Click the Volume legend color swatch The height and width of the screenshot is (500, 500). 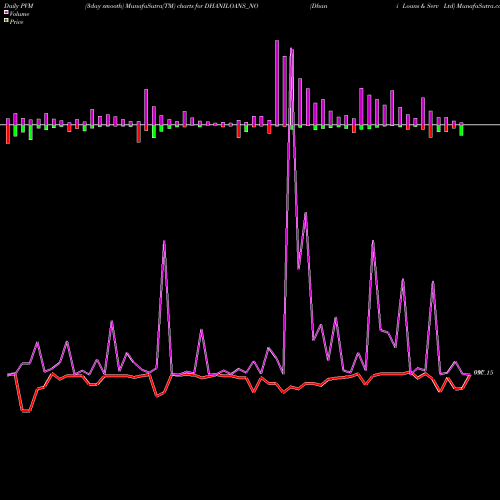(6, 12)
